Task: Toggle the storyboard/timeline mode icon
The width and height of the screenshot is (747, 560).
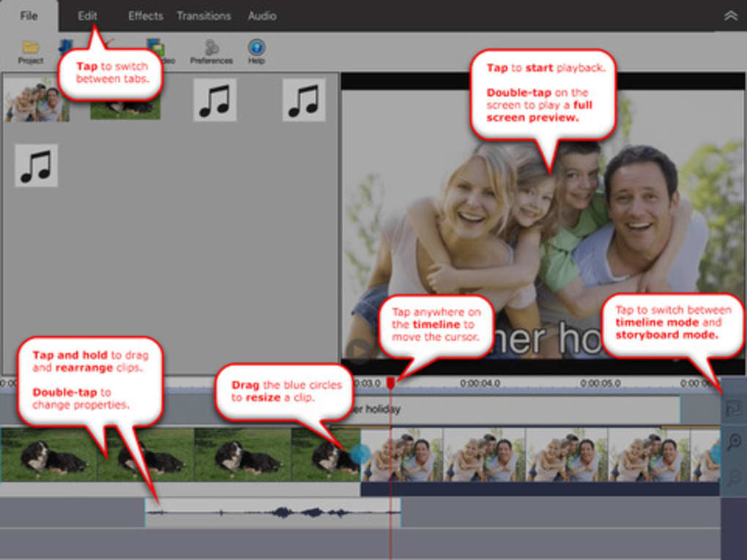Action: [x=734, y=408]
